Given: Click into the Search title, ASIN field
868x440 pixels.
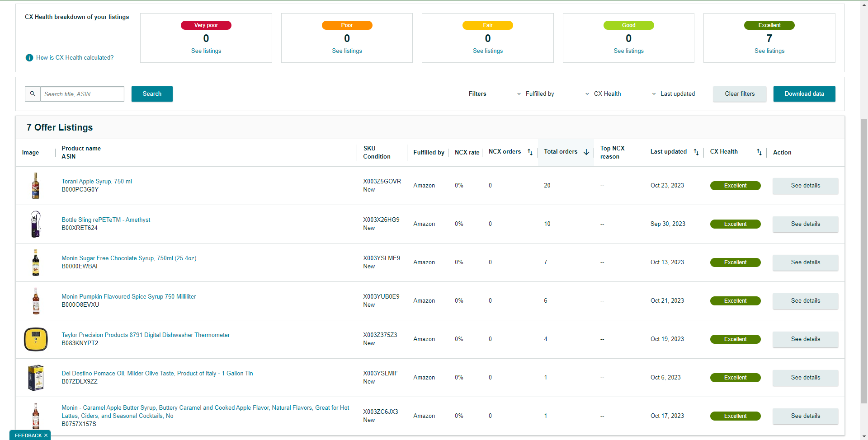Looking at the screenshot, I should point(82,94).
